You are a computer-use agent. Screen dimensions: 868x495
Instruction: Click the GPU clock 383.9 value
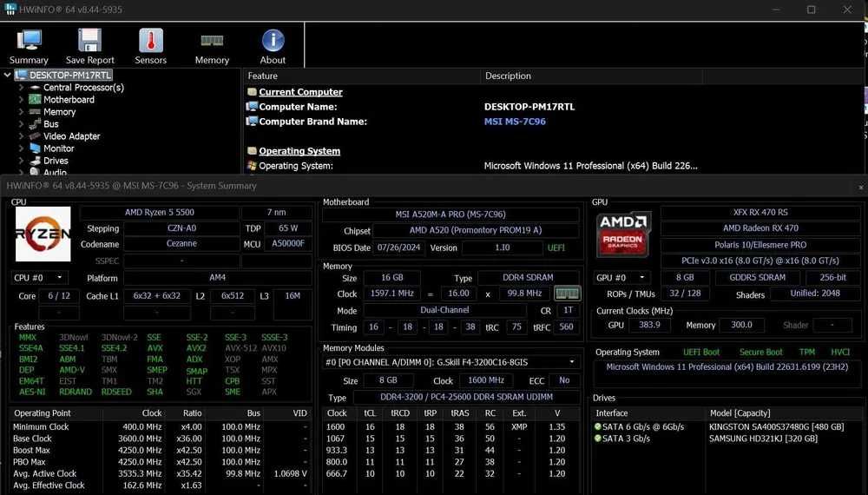point(649,325)
